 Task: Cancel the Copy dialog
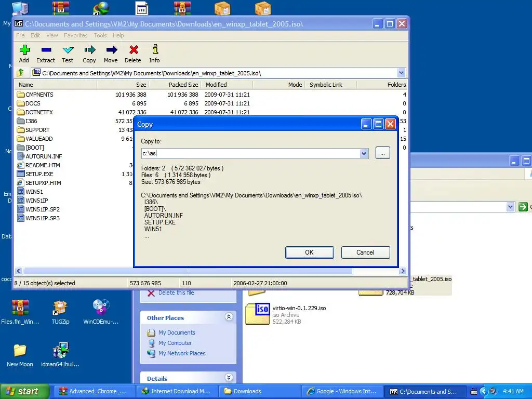click(365, 252)
